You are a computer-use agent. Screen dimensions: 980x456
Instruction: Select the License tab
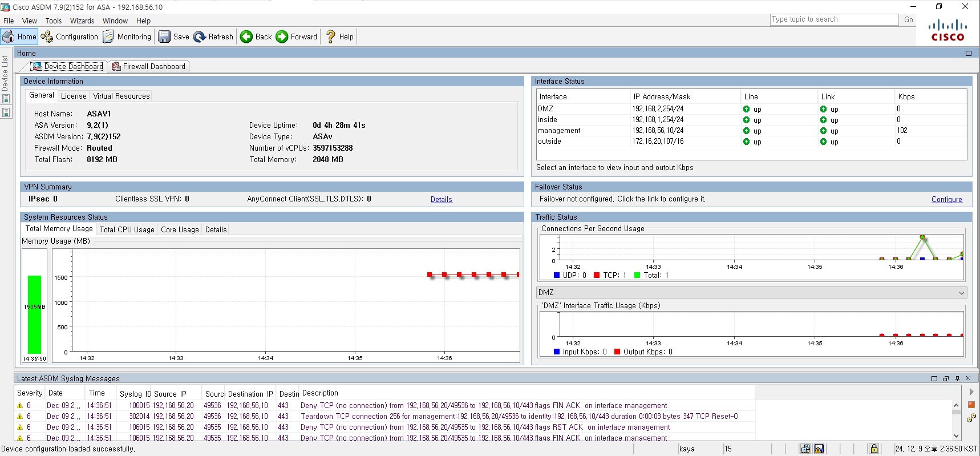[74, 96]
